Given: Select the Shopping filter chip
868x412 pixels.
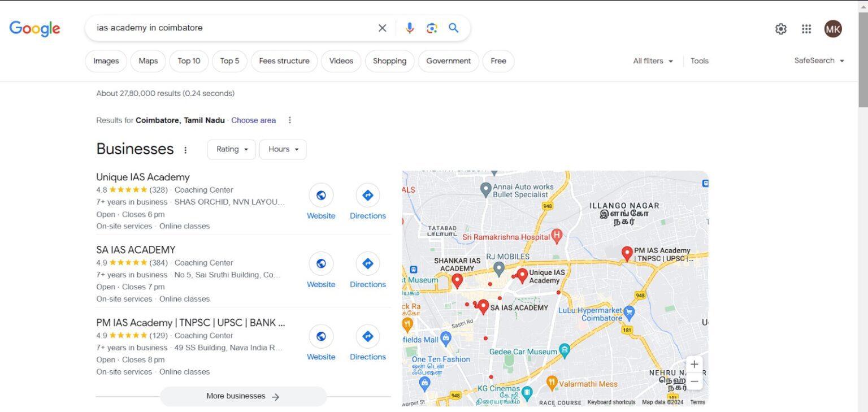Looking at the screenshot, I should 389,61.
